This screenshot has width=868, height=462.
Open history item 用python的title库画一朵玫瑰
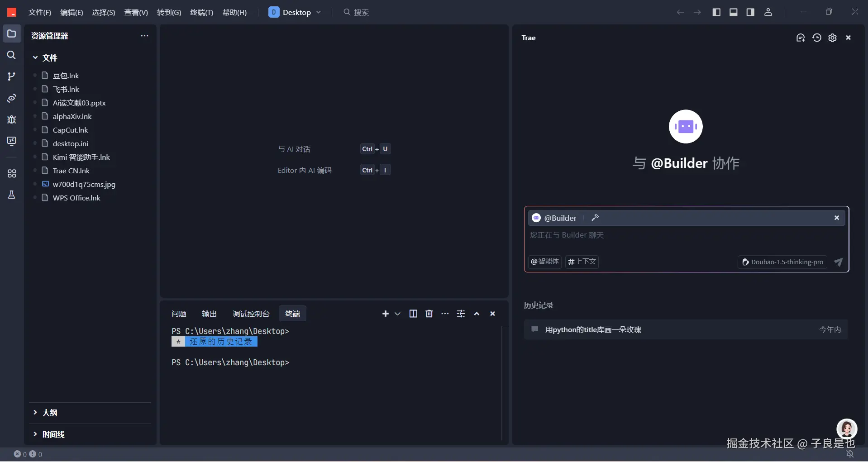686,329
